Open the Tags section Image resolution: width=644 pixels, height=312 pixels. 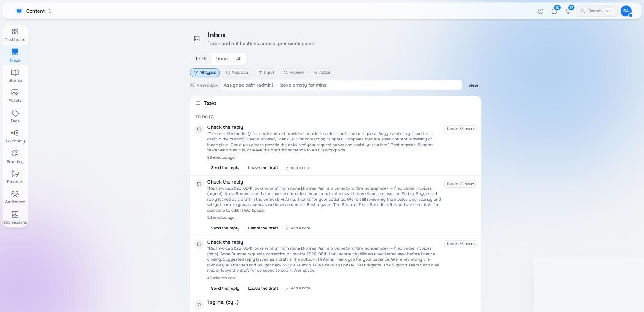(x=15, y=117)
